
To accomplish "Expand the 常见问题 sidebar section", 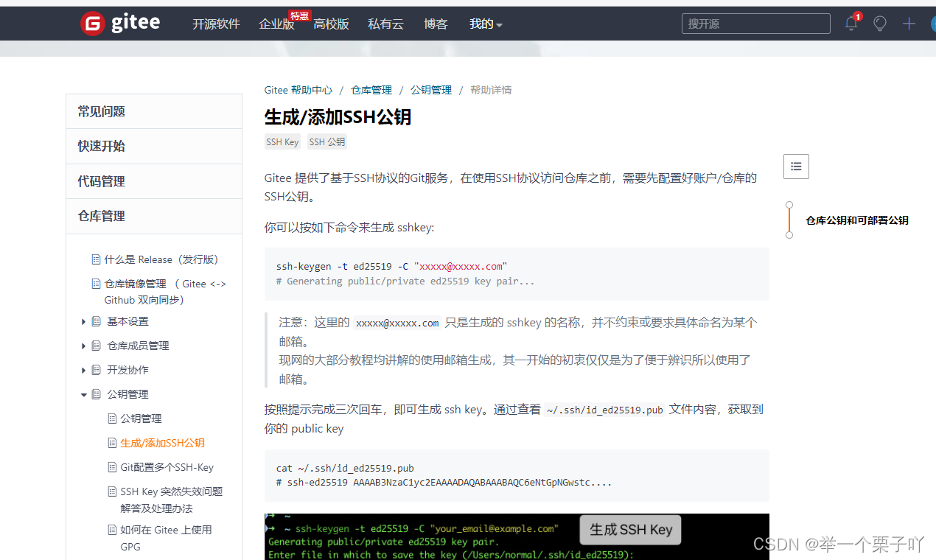I will pos(154,111).
